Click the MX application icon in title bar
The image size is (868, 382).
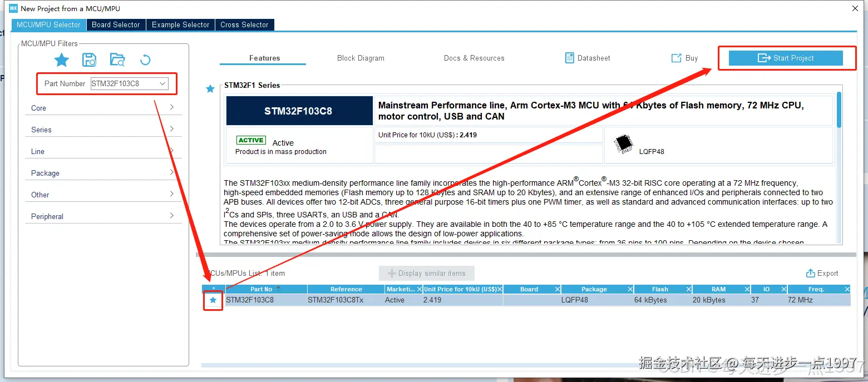coord(13,8)
